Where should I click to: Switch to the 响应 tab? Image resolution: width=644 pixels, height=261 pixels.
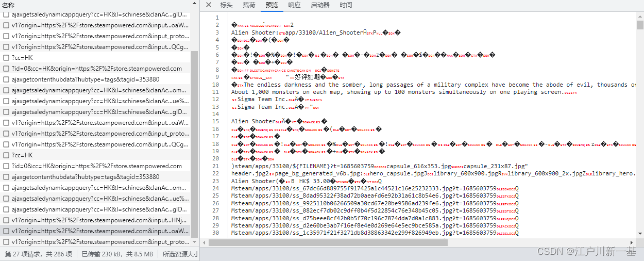click(x=294, y=5)
